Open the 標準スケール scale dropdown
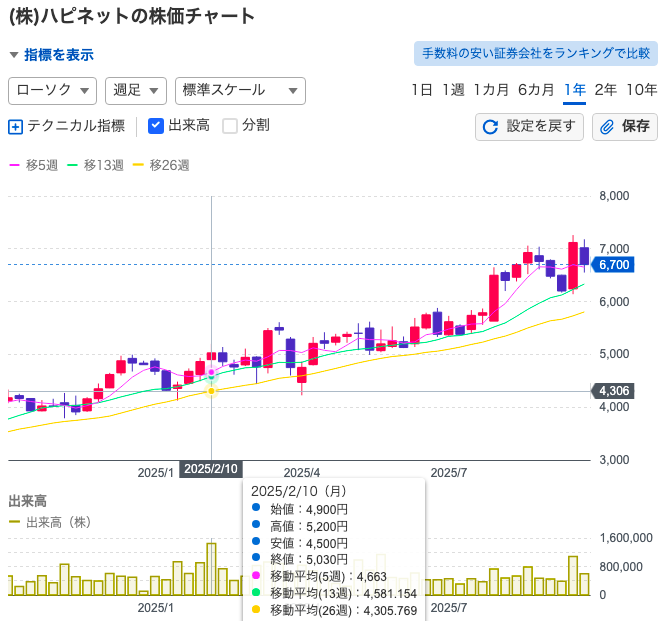Viewport: 668px width, 621px height. (x=239, y=90)
